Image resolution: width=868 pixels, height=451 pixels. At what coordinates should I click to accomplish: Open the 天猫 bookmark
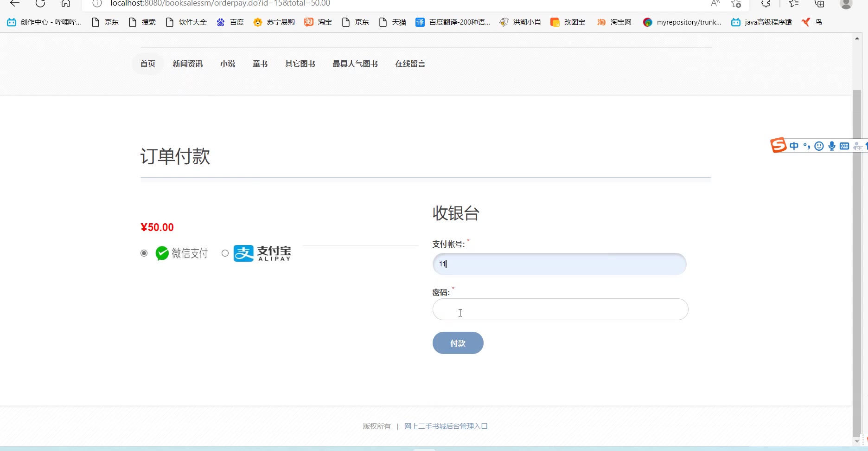pyautogui.click(x=392, y=22)
